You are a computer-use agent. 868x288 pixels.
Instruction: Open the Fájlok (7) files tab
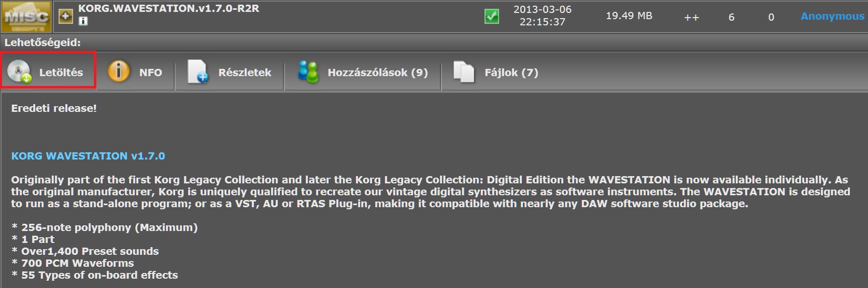(x=511, y=73)
